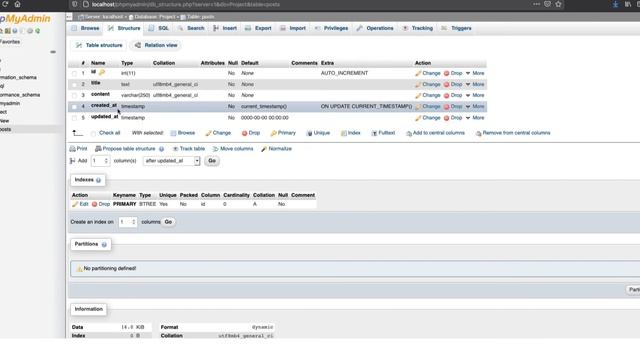This screenshot has height=360, width=640.
Task: Open the 'after updated_at' position dropdown
Action: point(171,161)
